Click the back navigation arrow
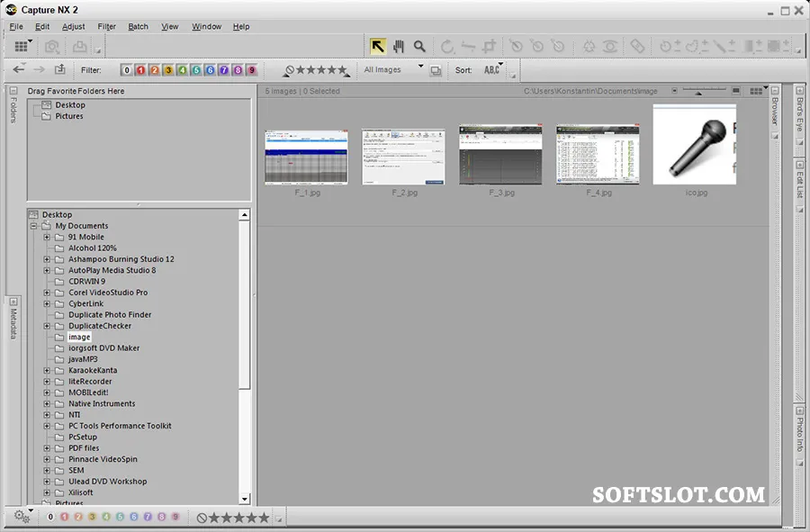This screenshot has height=532, width=810. [x=19, y=69]
